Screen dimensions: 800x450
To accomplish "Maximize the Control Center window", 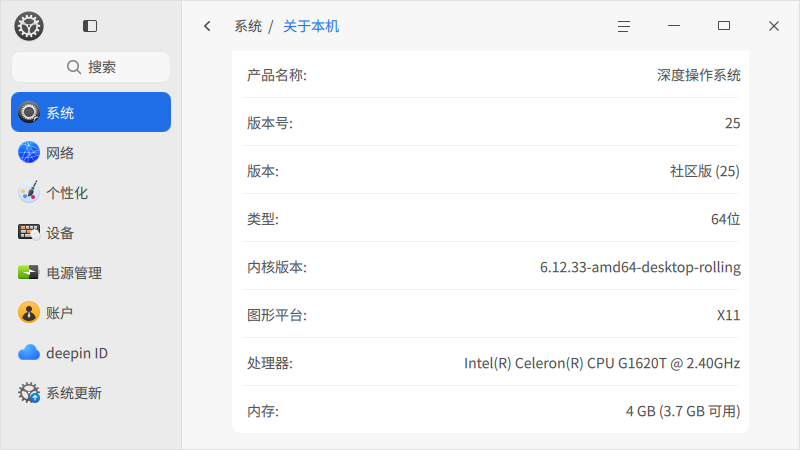I will click(x=724, y=26).
